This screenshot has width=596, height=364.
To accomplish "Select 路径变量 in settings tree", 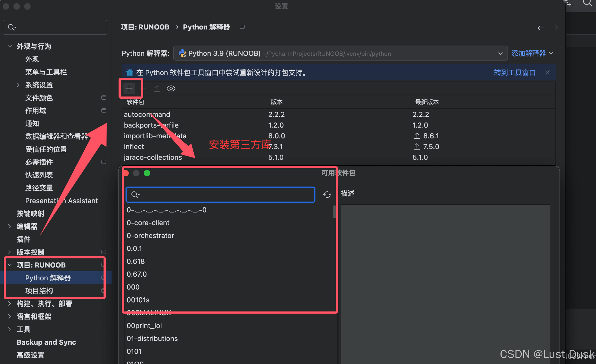I will coord(39,188).
